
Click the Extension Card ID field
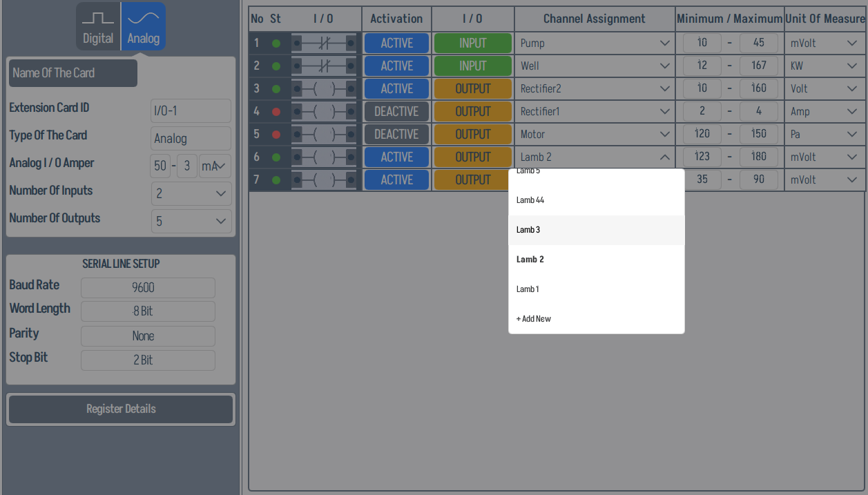tap(191, 110)
